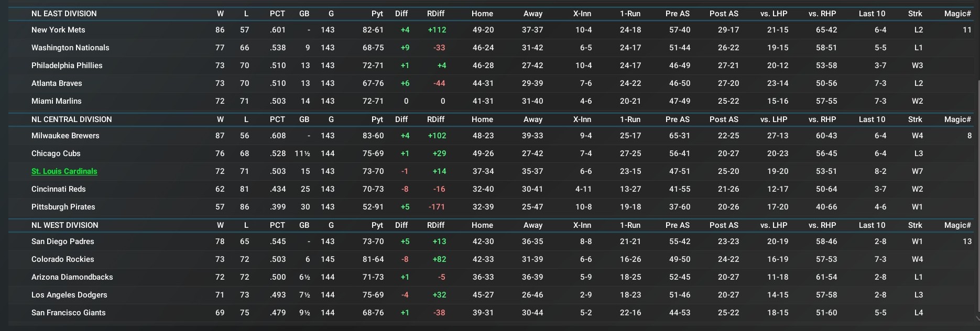Image resolution: width=980 pixels, height=331 pixels.
Task: Click the Atlanta Braves team link
Action: coord(57,83)
